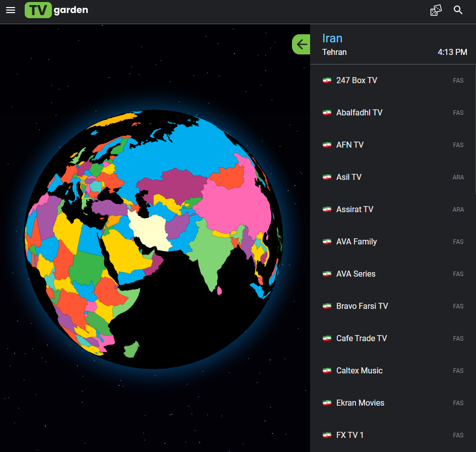Play the 247 Box TV channel
Image resolution: width=476 pixels, height=452 pixels.
coord(392,81)
